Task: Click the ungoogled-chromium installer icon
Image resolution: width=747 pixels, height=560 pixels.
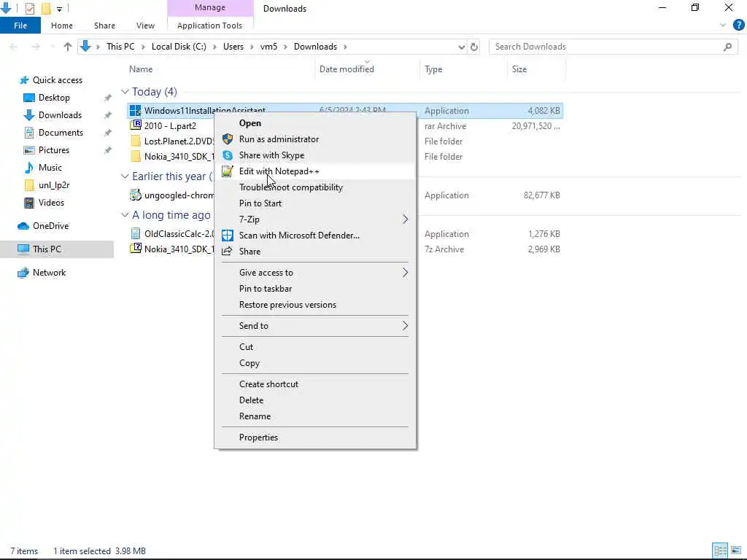Action: [x=135, y=195]
